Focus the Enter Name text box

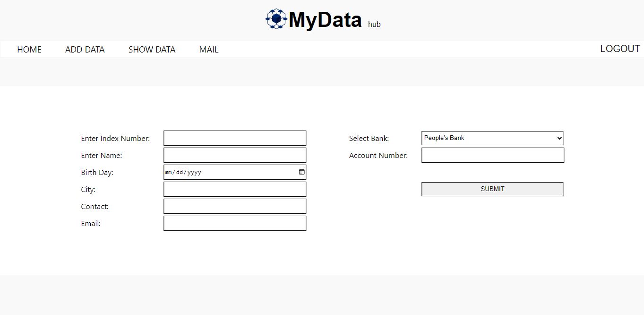235,155
